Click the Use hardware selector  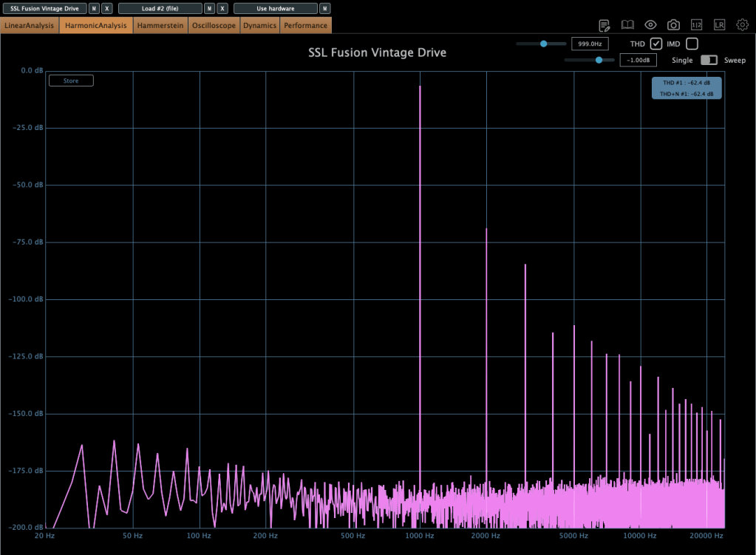pos(275,8)
